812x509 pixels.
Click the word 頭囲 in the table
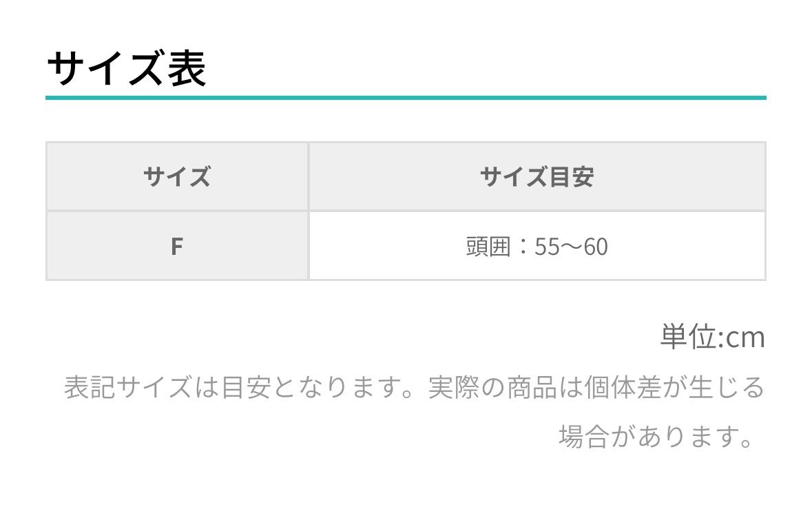click(488, 247)
